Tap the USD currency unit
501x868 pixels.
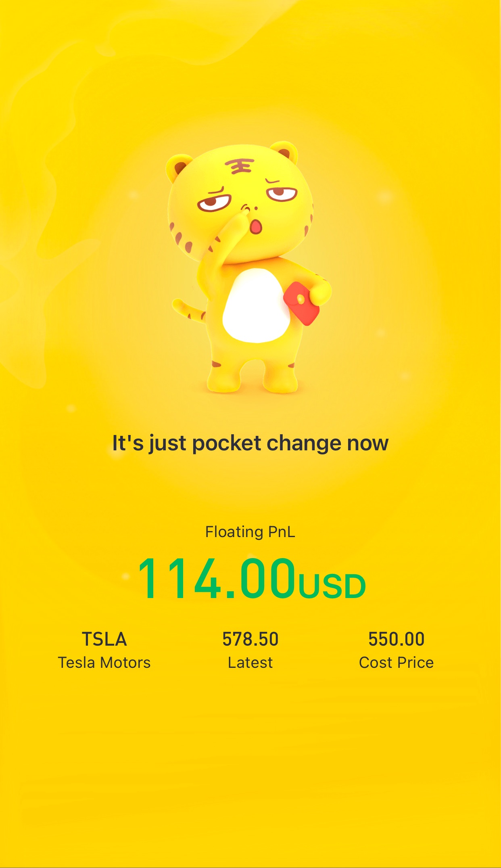click(332, 586)
